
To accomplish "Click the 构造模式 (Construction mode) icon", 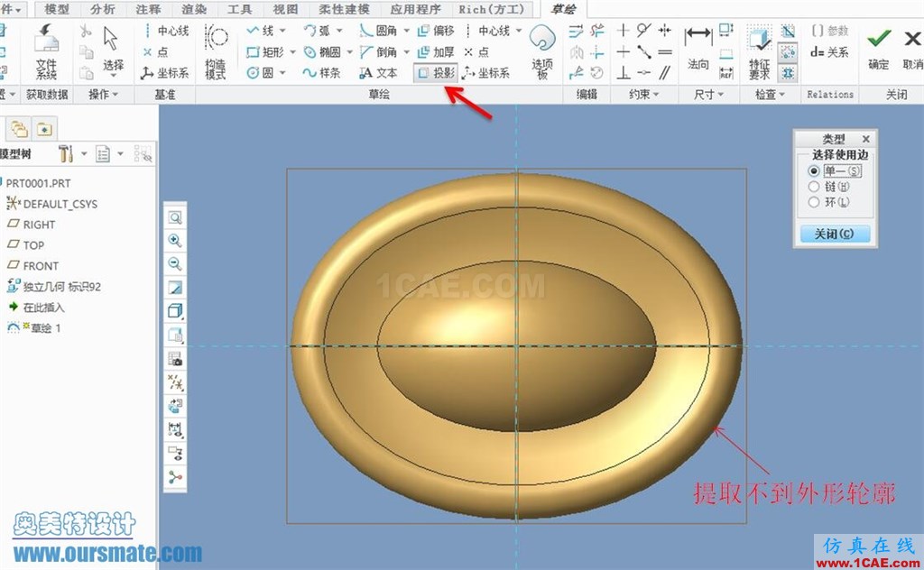I will (216, 53).
